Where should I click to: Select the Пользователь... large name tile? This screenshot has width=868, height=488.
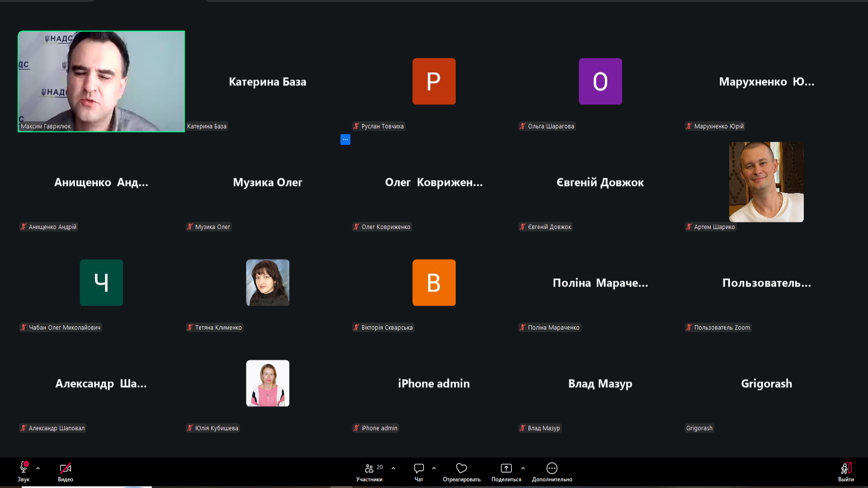pos(767,283)
